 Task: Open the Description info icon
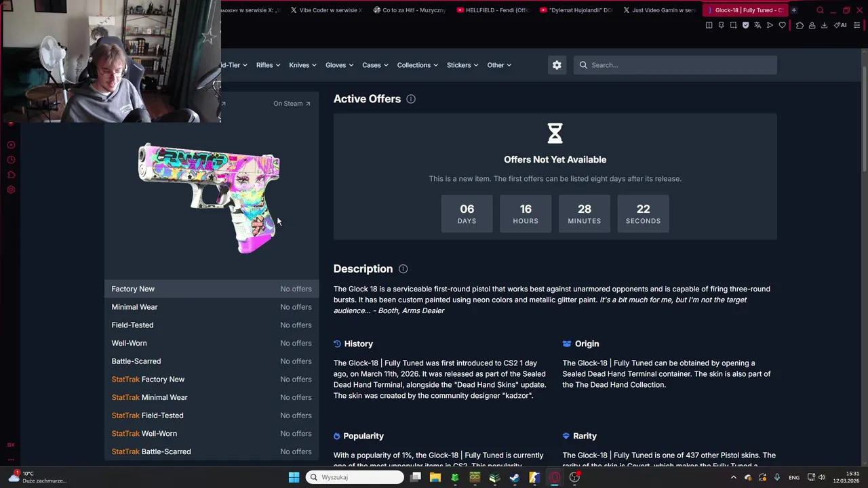[403, 269]
